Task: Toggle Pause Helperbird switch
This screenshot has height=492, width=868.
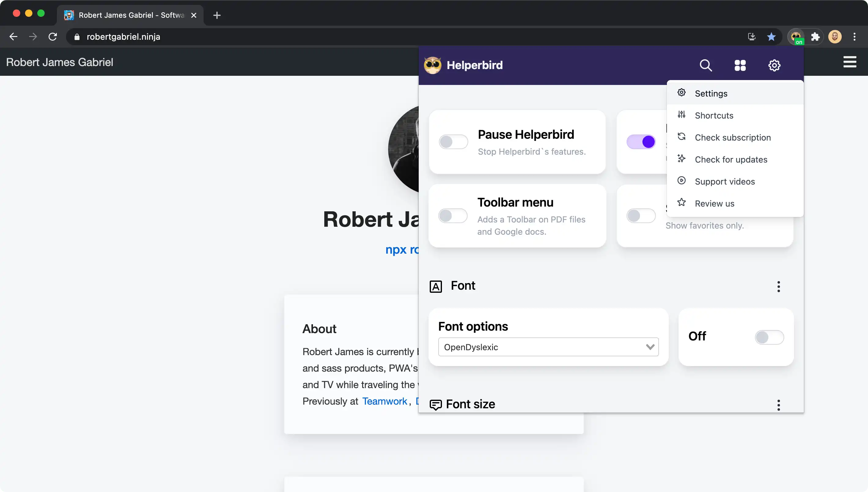Action: click(453, 142)
